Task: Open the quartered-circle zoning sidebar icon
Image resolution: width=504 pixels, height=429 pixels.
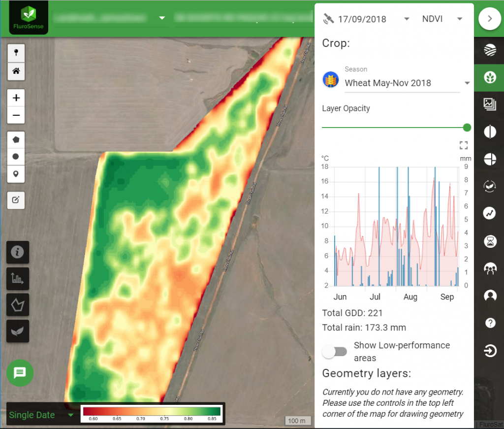Action: [x=490, y=159]
